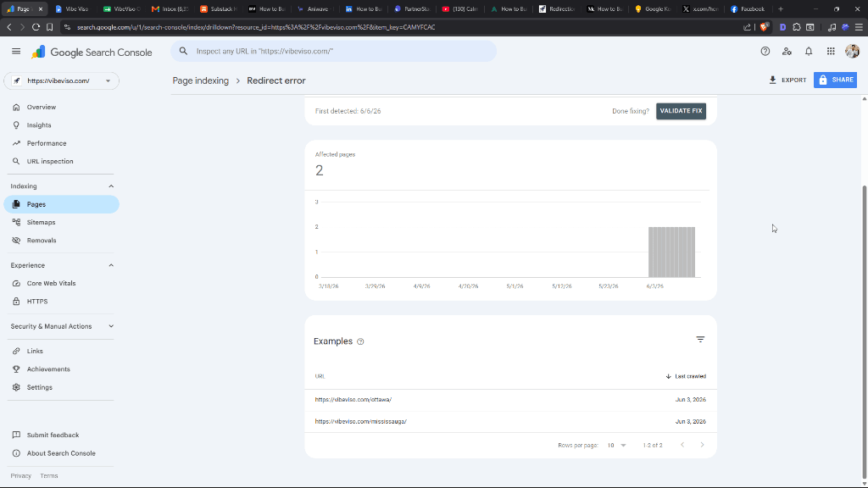Switch to the Inbox Gmail tab
The height and width of the screenshot is (488, 868).
click(170, 8)
